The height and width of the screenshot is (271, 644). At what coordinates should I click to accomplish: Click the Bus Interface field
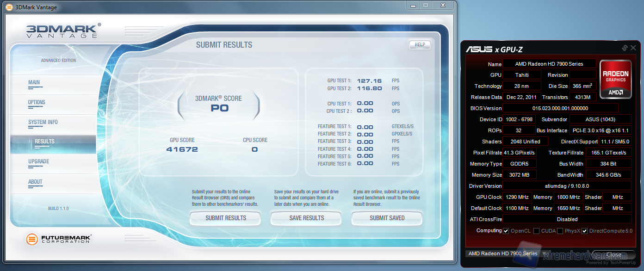[x=601, y=130]
